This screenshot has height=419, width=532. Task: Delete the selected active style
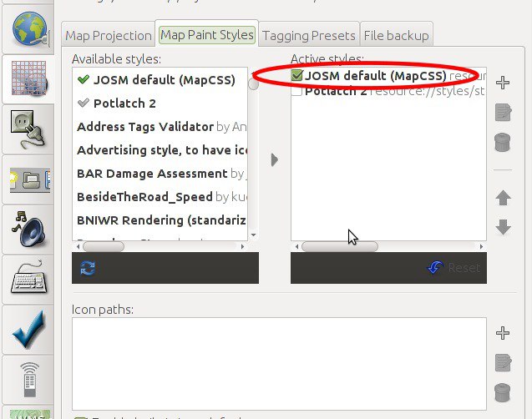[503, 142]
